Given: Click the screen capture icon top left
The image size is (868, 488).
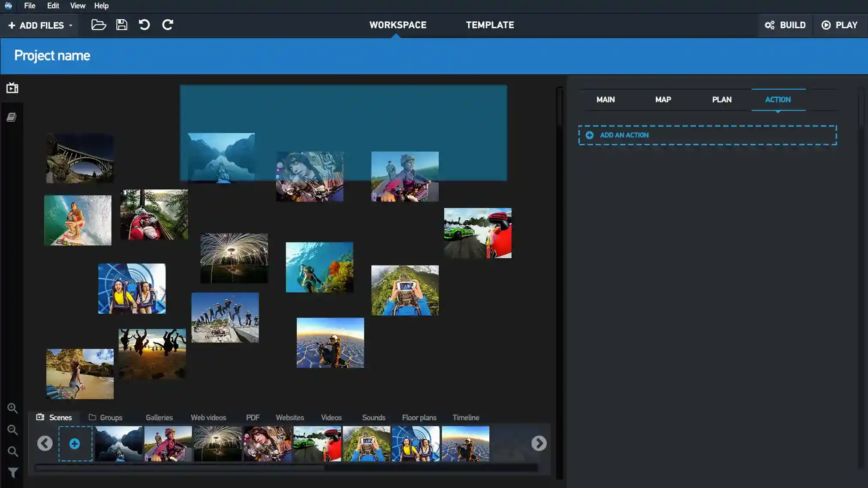Looking at the screenshot, I should tap(12, 87).
